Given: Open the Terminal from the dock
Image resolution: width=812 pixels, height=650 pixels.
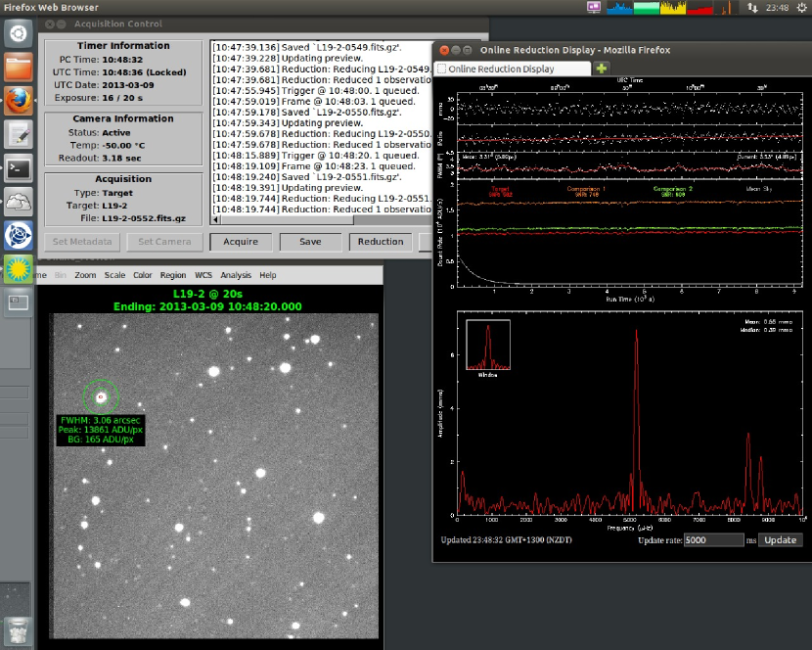Looking at the screenshot, I should pyautogui.click(x=18, y=167).
